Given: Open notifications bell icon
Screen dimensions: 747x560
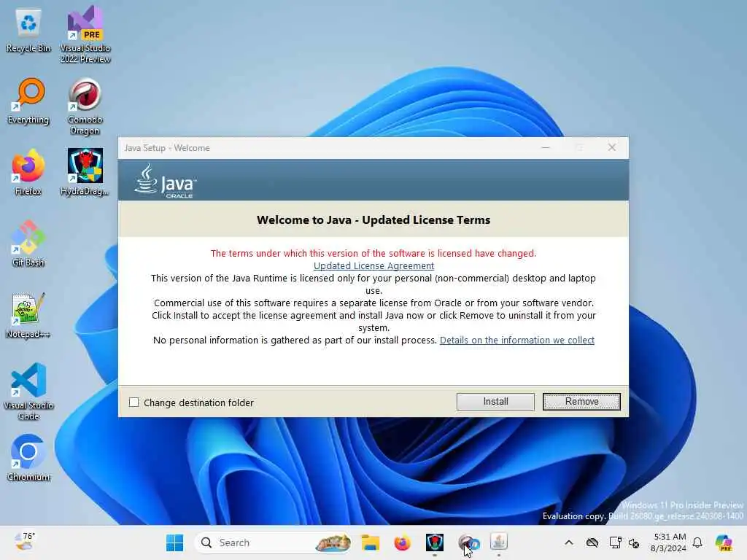Looking at the screenshot, I should pos(697,542).
